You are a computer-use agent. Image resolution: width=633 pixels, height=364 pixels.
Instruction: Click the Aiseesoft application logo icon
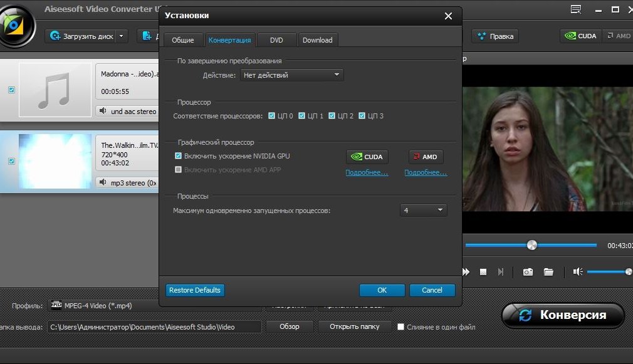coord(15,25)
